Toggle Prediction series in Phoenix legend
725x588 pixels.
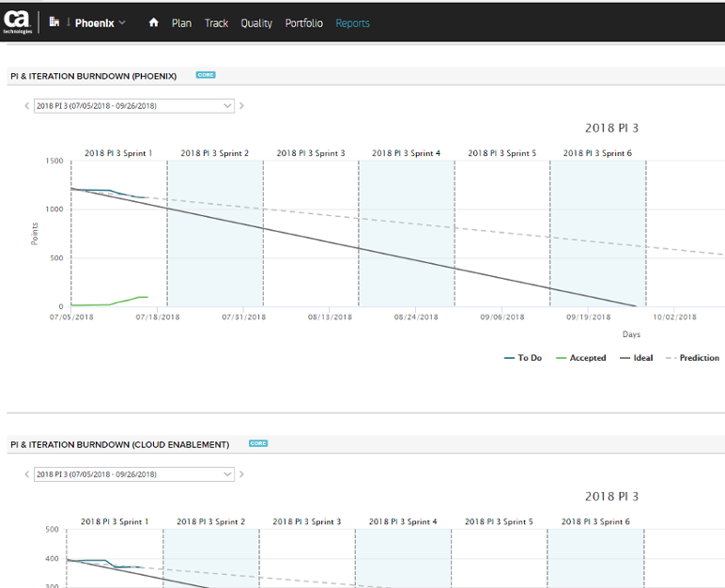(693, 358)
